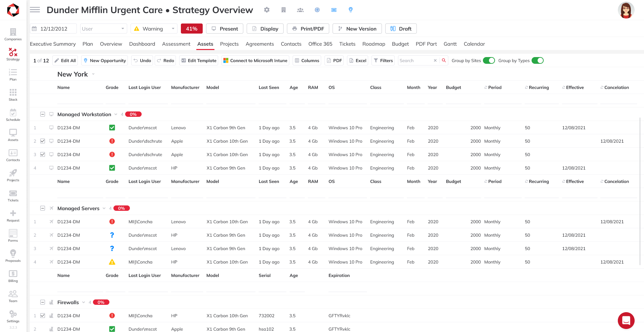Image resolution: width=644 pixels, height=332 pixels.
Task: Open the chat bubble widget
Action: pyautogui.click(x=626, y=321)
